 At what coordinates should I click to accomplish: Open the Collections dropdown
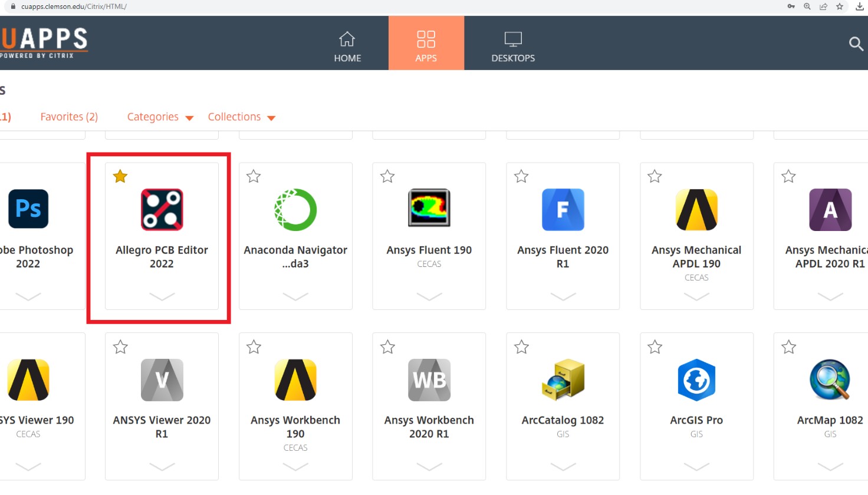[x=241, y=117]
